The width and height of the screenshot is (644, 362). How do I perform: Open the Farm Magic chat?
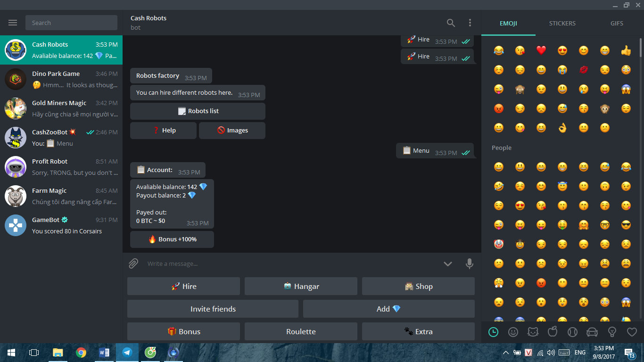pyautogui.click(x=61, y=196)
